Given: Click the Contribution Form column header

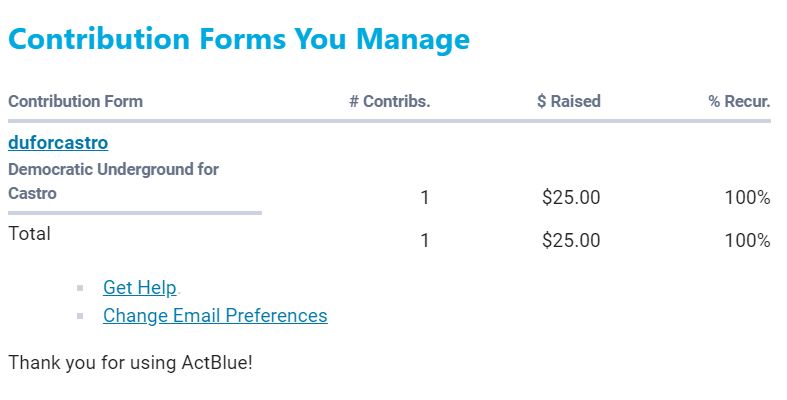Looking at the screenshot, I should point(75,101).
